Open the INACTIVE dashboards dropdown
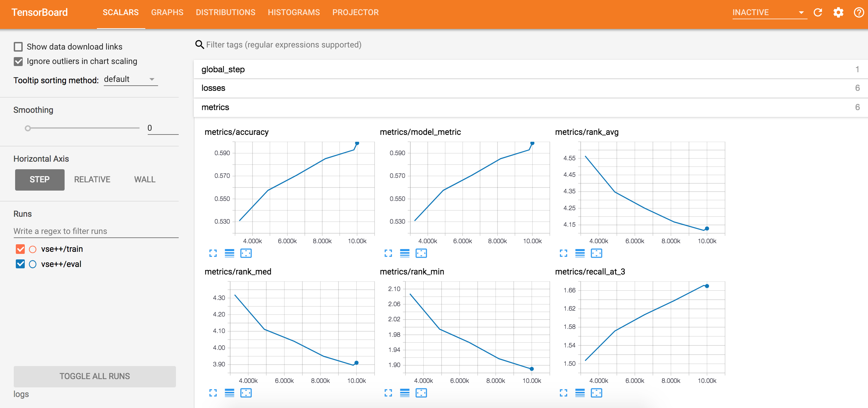The image size is (868, 408). tap(769, 13)
